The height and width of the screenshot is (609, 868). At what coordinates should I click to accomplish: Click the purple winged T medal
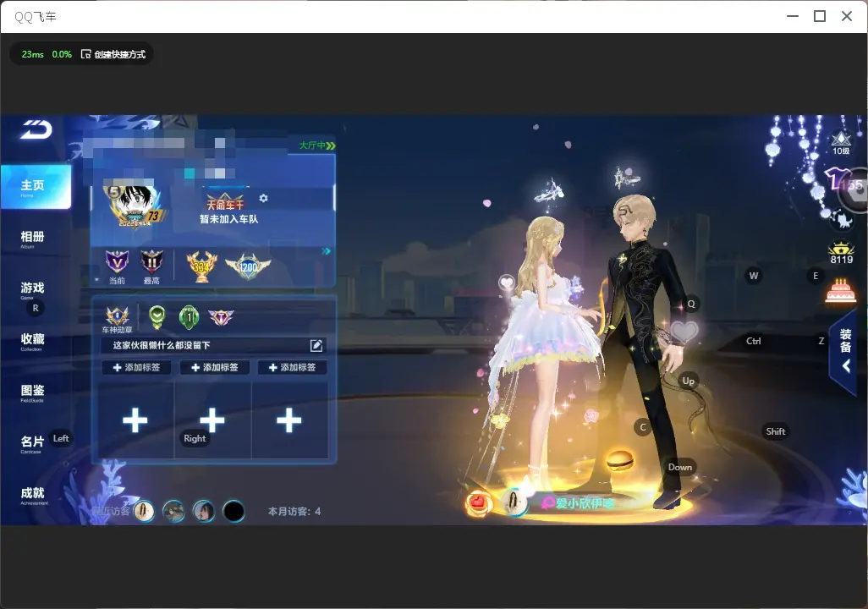pyautogui.click(x=221, y=317)
